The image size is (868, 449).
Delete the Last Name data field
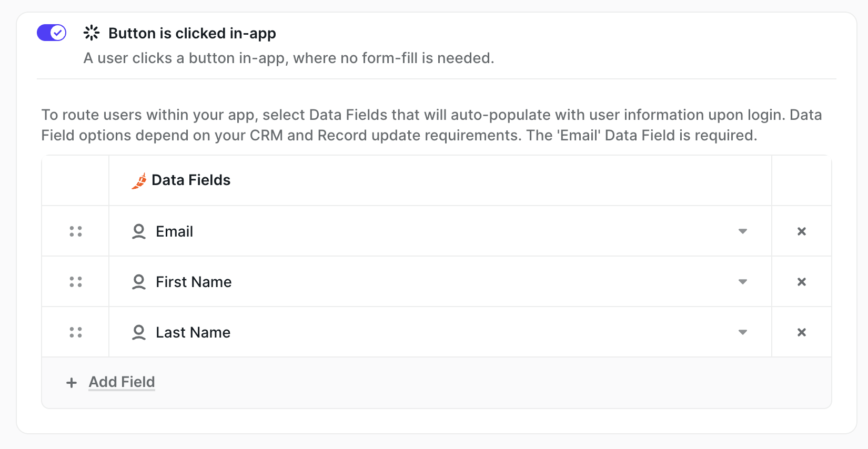801,332
